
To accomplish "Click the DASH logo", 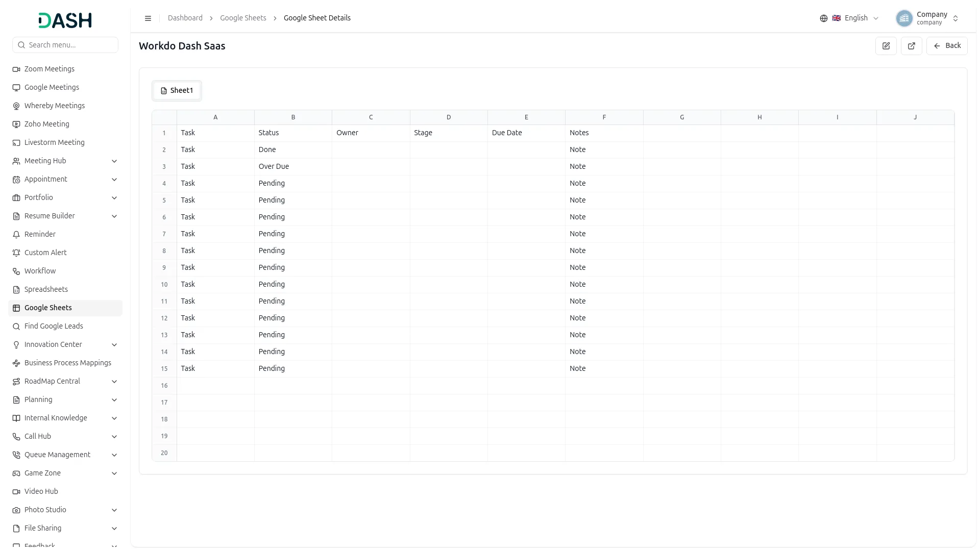I will 65,20.
